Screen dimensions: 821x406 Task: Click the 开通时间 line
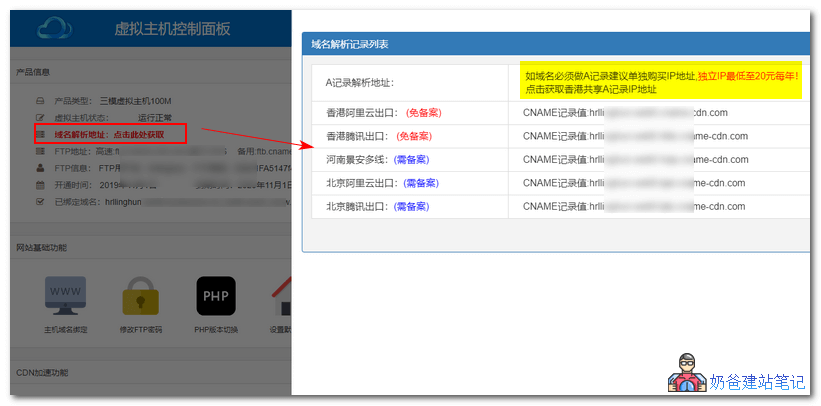tap(173, 185)
